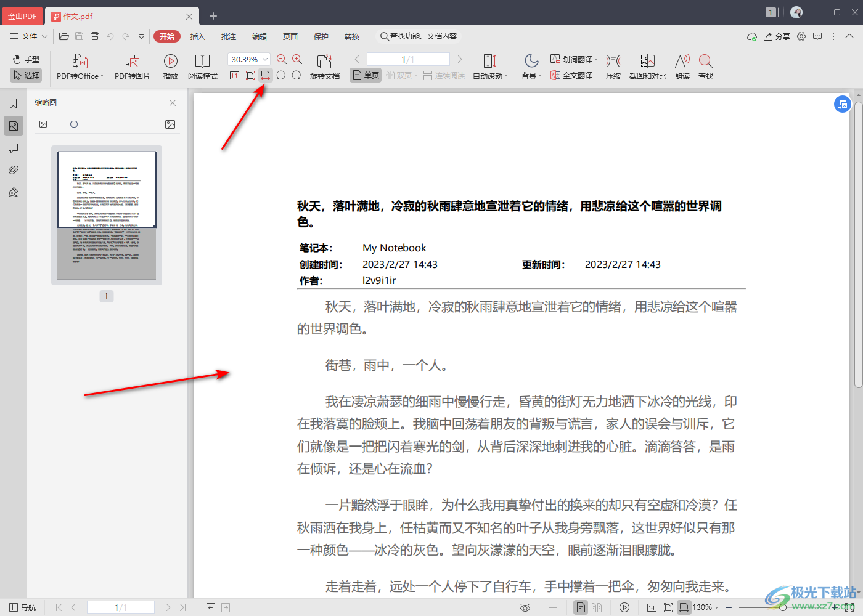Toggle 导航 navigation pane button

coord(23,607)
